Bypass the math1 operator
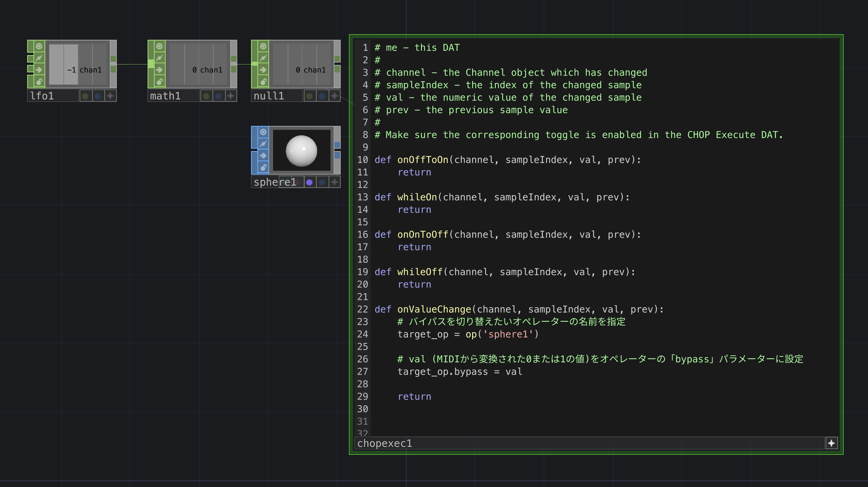 click(x=159, y=70)
